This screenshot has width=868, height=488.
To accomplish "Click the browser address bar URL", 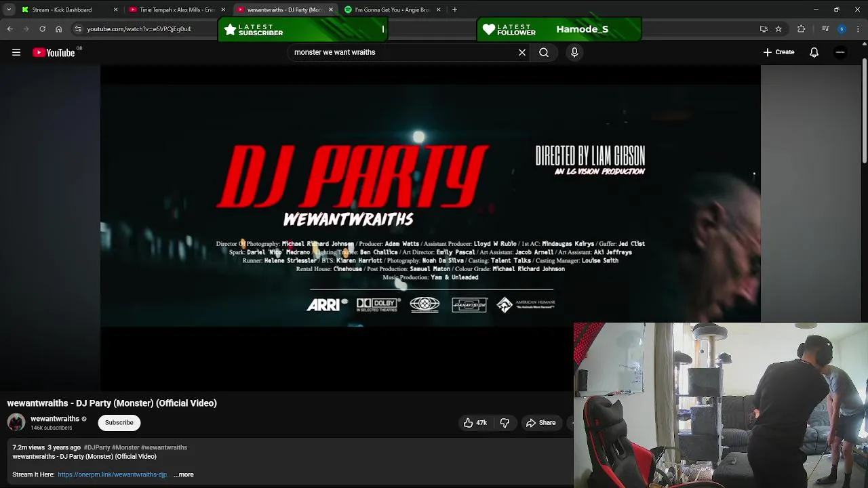I will pos(139,29).
